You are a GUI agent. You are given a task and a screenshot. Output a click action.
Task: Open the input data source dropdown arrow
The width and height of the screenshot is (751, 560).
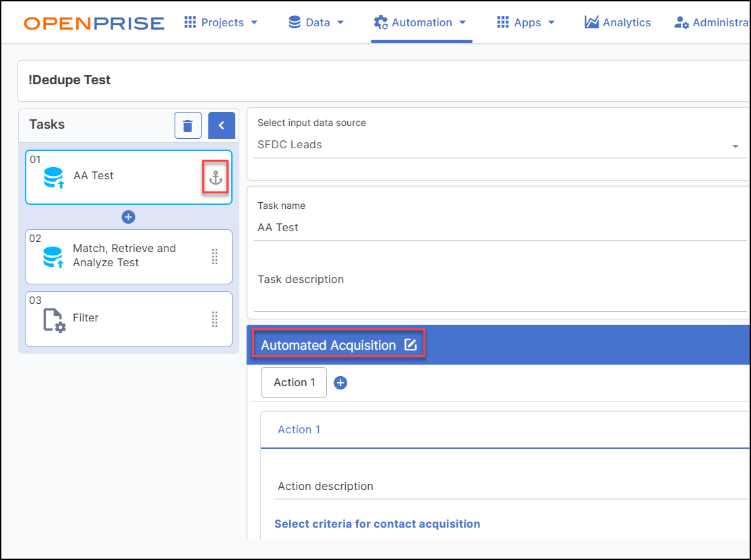735,146
